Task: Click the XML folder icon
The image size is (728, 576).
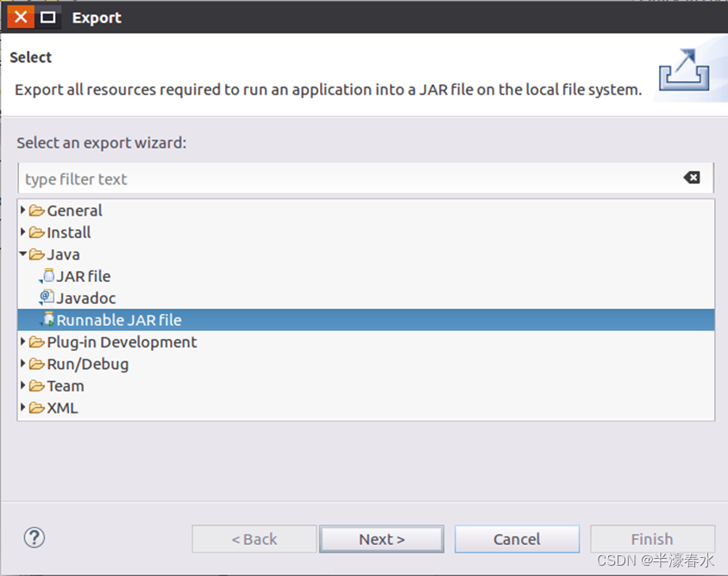Action: [36, 408]
